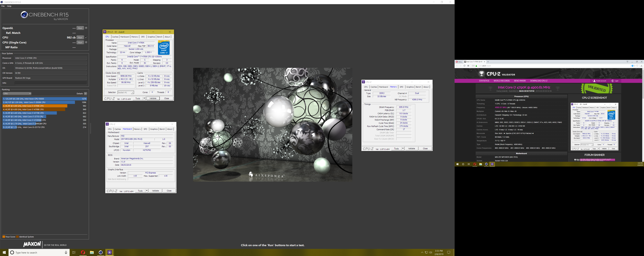Uncheck the CPU test checkbox in Cinebench
This screenshot has width=644, height=256.
(86, 37)
